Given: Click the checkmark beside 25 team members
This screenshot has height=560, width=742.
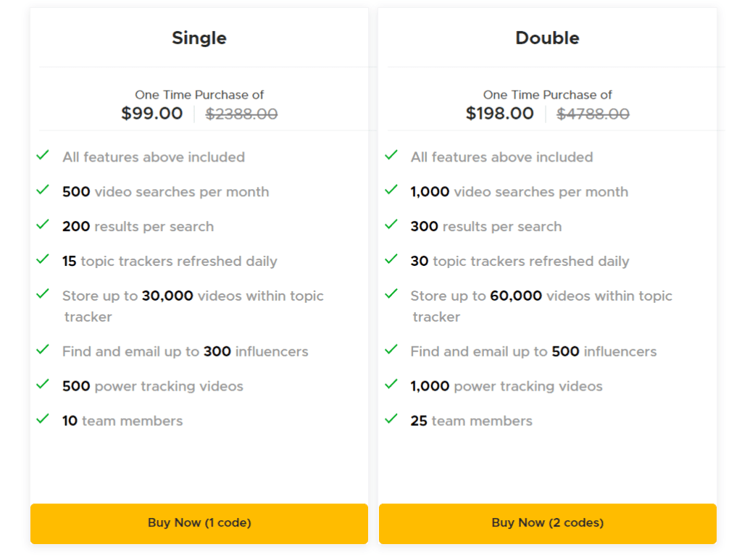Looking at the screenshot, I should tap(391, 419).
